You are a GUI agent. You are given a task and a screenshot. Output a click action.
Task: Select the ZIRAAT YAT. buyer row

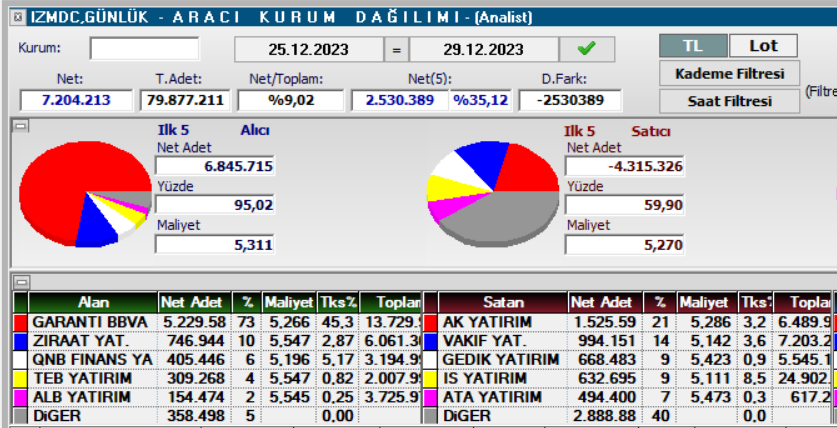pos(218,341)
